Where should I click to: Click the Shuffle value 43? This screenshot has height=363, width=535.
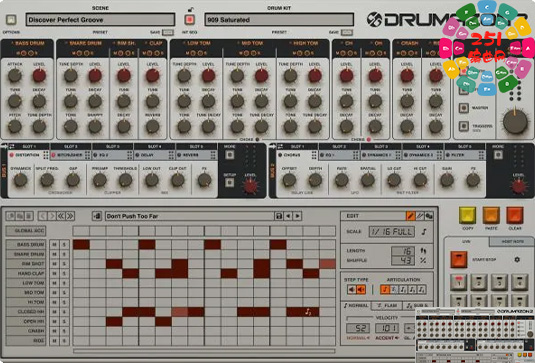403,260
